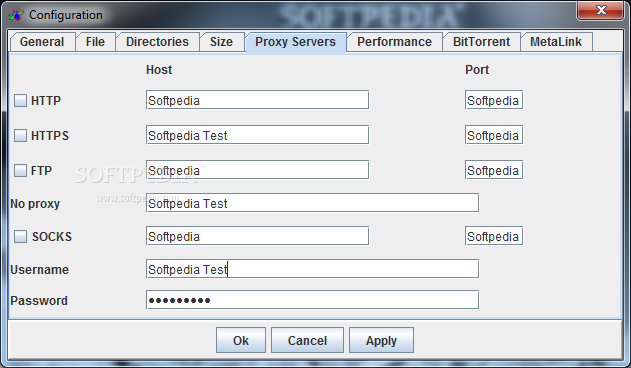Click the Cancel button
Screen dimensions: 631x368
[307, 340]
